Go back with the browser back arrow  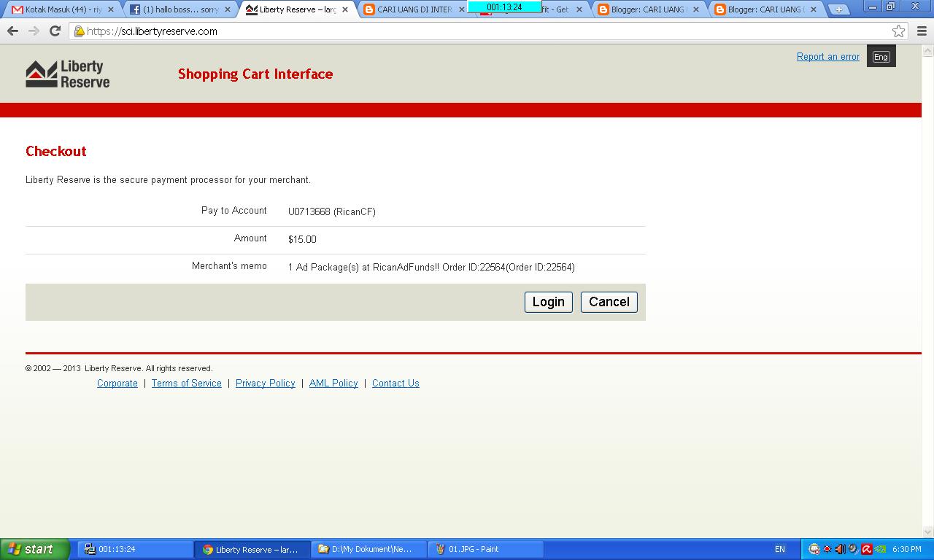(12, 31)
